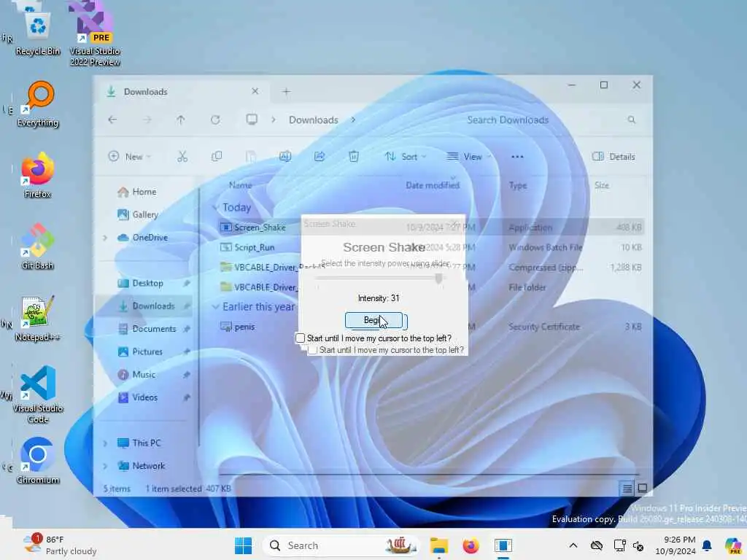This screenshot has height=560, width=747.
Task: Click the Cut scissors icon
Action: pyautogui.click(x=182, y=156)
